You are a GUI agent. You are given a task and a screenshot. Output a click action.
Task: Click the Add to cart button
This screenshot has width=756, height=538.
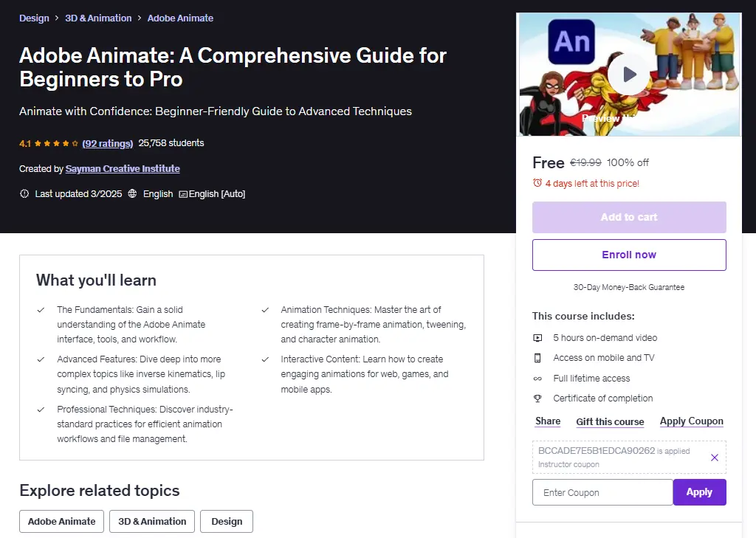click(x=629, y=218)
